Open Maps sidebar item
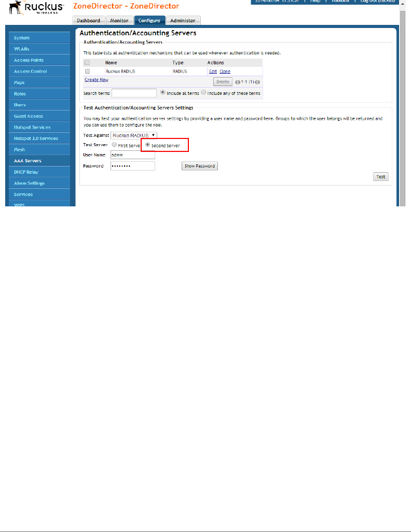411x532 pixels. coord(39,82)
